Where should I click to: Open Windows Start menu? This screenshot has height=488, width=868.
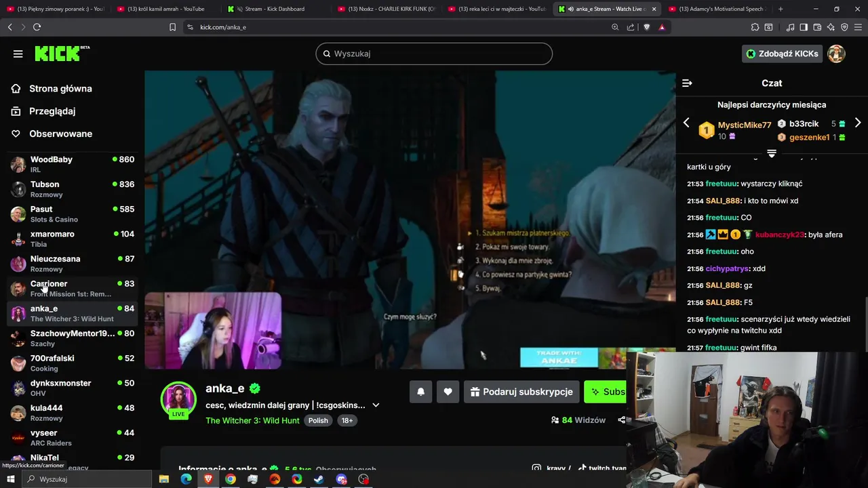10,479
